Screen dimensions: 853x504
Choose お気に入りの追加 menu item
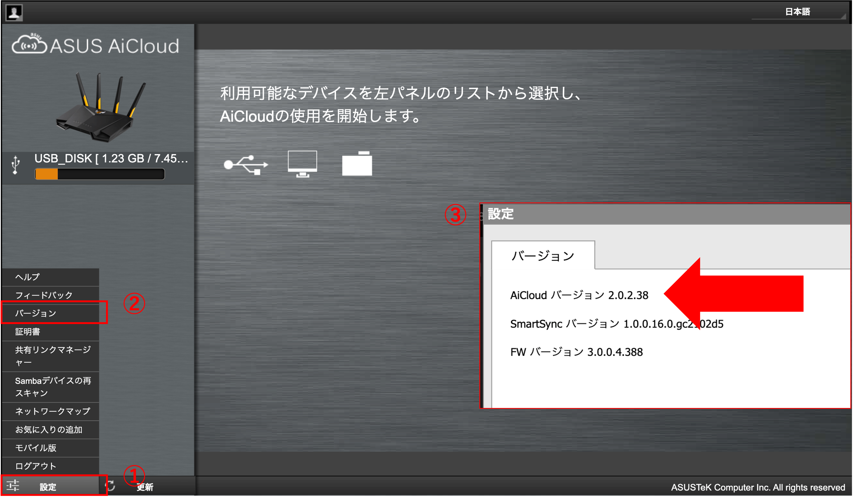pyautogui.click(x=51, y=430)
